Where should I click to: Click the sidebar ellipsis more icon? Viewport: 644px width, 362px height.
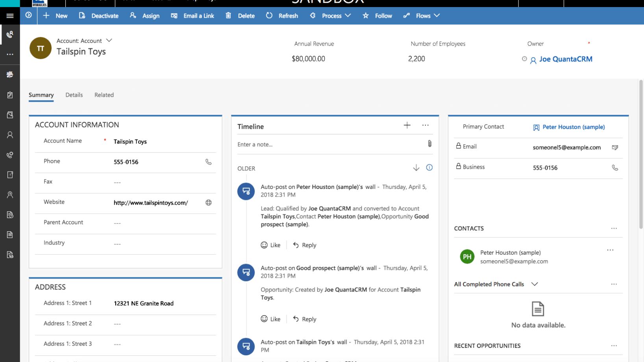click(10, 54)
